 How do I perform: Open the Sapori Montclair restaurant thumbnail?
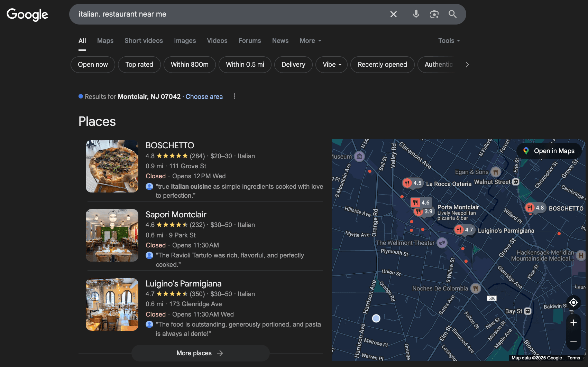click(112, 235)
